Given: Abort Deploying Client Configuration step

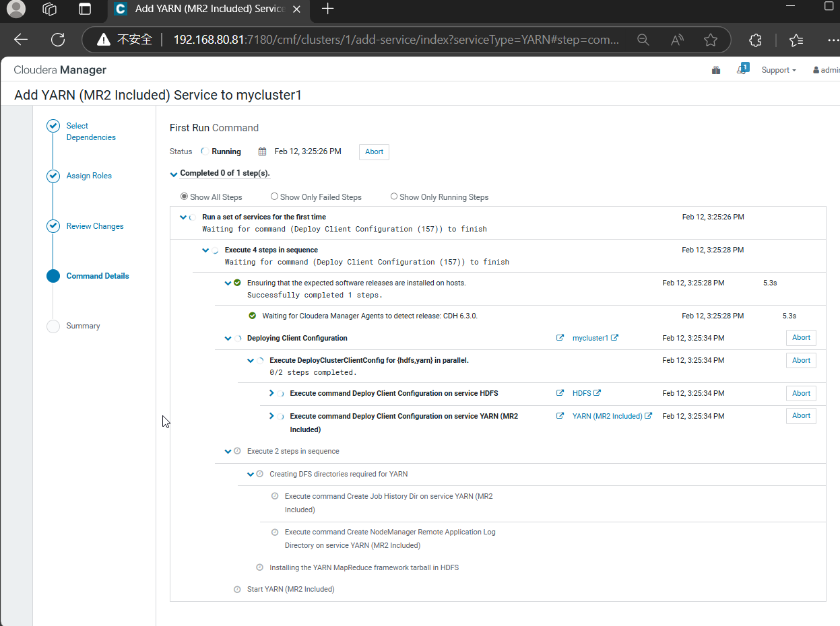Looking at the screenshot, I should click(x=801, y=338).
